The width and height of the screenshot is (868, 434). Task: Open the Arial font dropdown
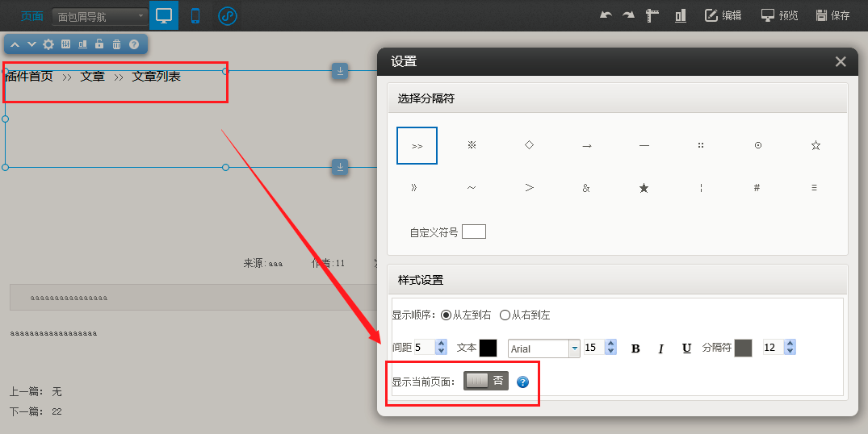click(575, 348)
